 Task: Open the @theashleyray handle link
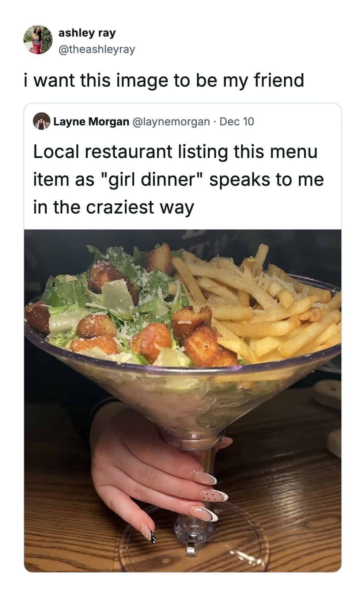[97, 49]
